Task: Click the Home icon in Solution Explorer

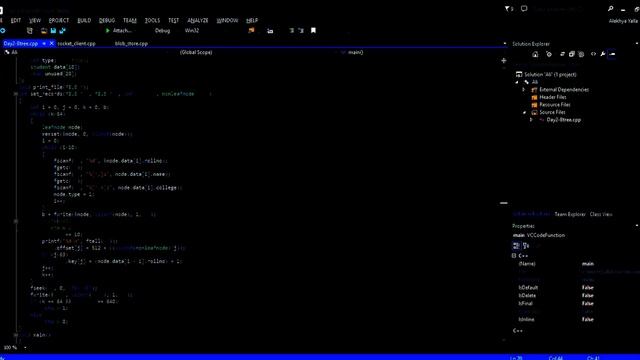Action: click(x=535, y=54)
